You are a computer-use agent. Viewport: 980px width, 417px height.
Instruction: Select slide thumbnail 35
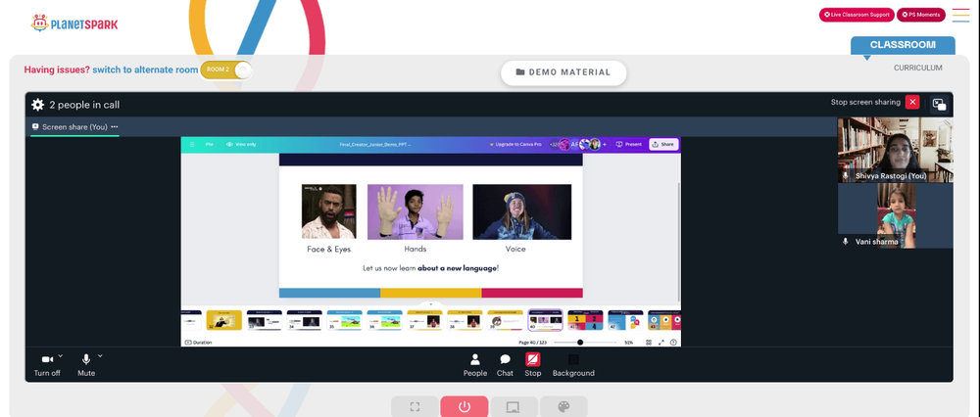344,320
